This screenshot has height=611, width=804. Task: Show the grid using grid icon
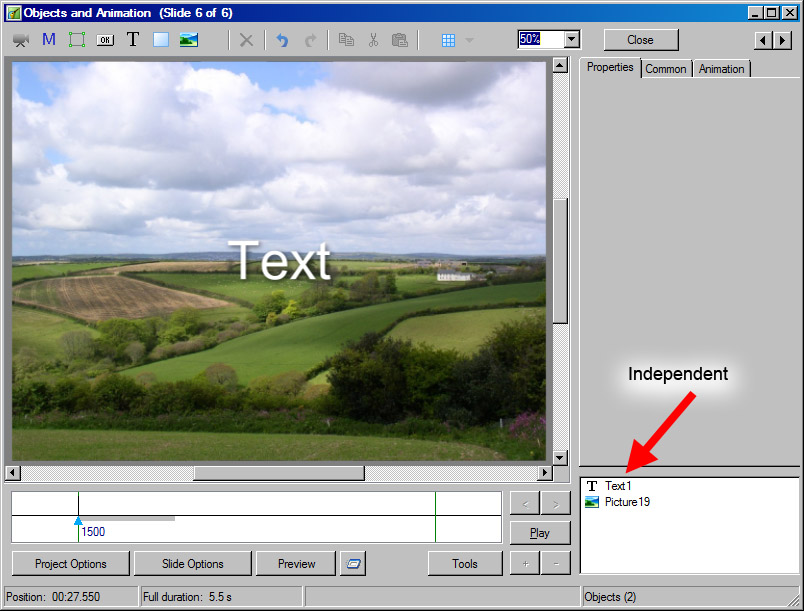pyautogui.click(x=448, y=40)
